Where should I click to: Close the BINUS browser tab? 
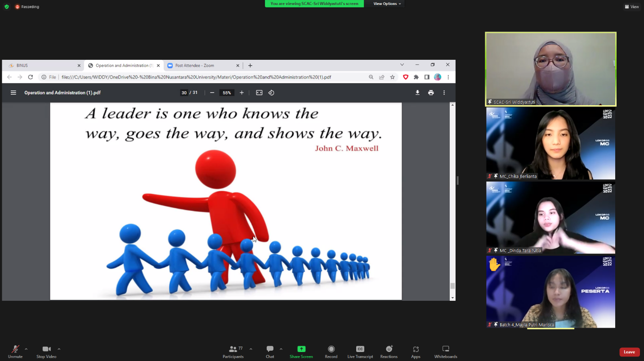pyautogui.click(x=79, y=66)
